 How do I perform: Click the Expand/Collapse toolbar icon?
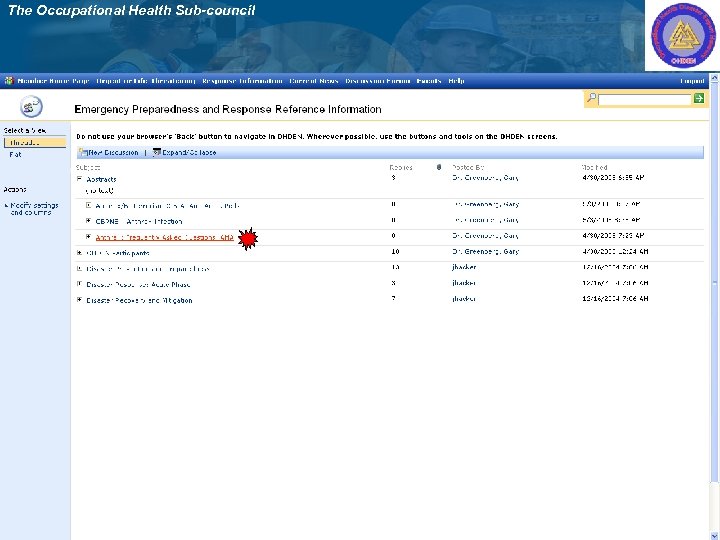tap(157, 152)
